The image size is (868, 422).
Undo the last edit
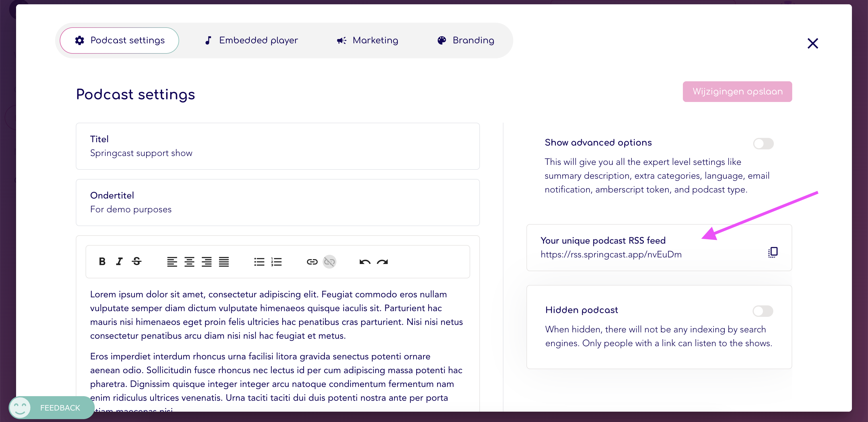365,262
